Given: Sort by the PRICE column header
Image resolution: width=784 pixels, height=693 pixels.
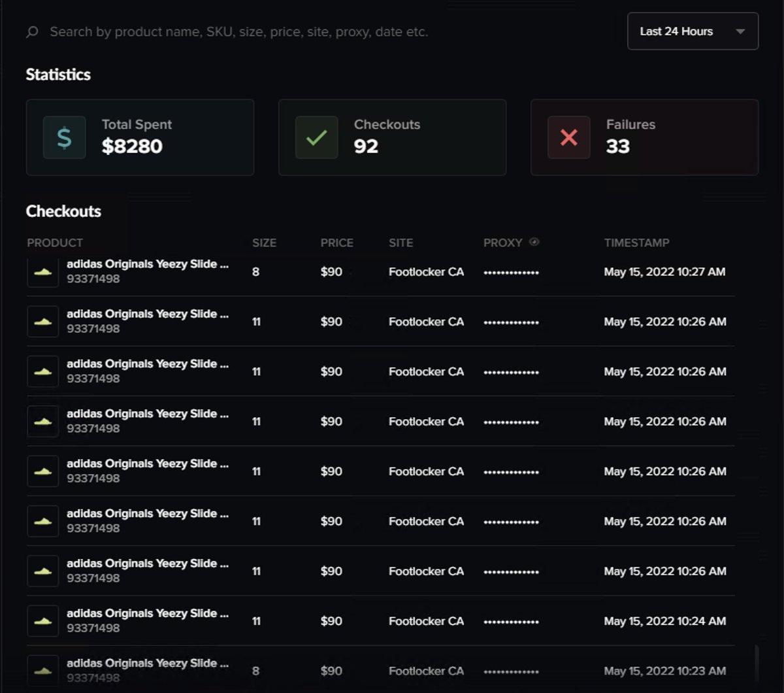Looking at the screenshot, I should [x=336, y=243].
